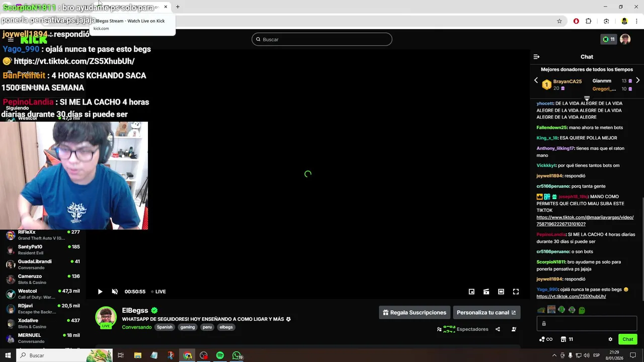This screenshot has width=644, height=362.
Task: Open mini-player mode icon
Action: (471, 292)
